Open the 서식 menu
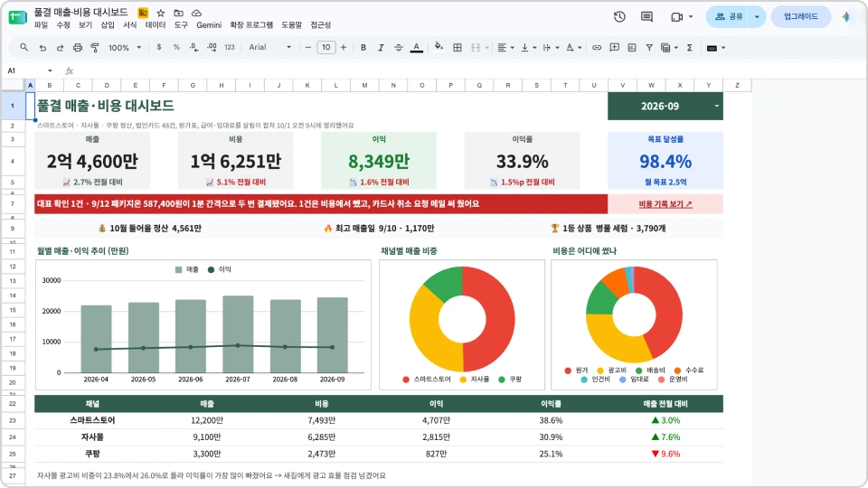Viewport: 868px width, 488px height. (x=129, y=25)
